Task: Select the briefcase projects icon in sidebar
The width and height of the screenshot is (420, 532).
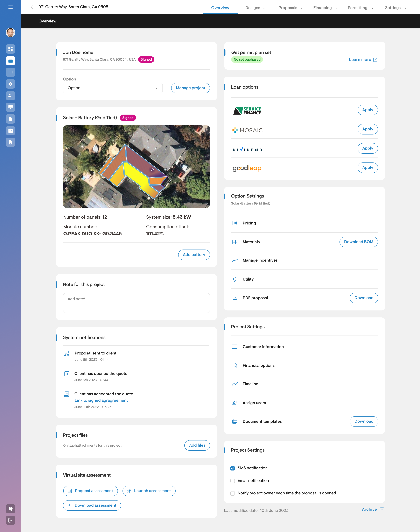Action: [10, 60]
